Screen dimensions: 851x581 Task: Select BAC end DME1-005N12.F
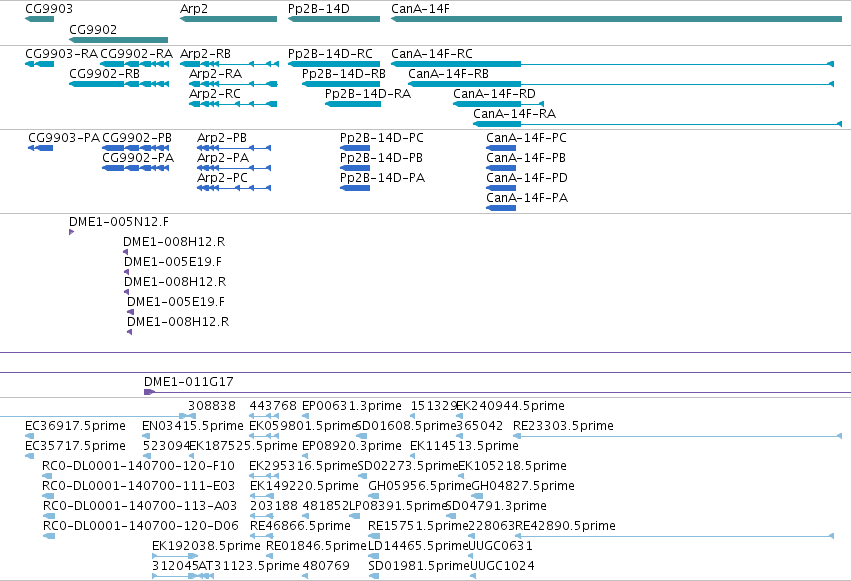[x=72, y=232]
